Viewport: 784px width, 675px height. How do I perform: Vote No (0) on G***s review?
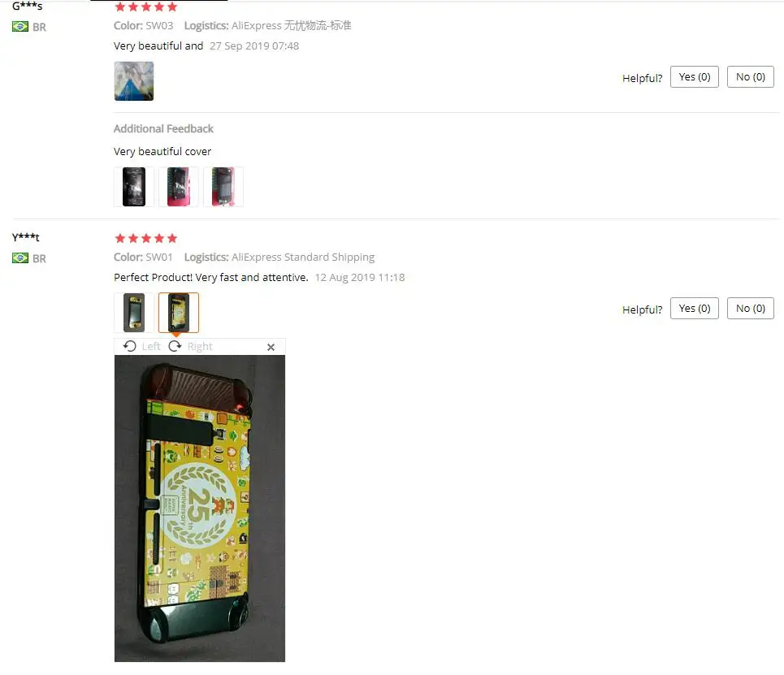751,77
